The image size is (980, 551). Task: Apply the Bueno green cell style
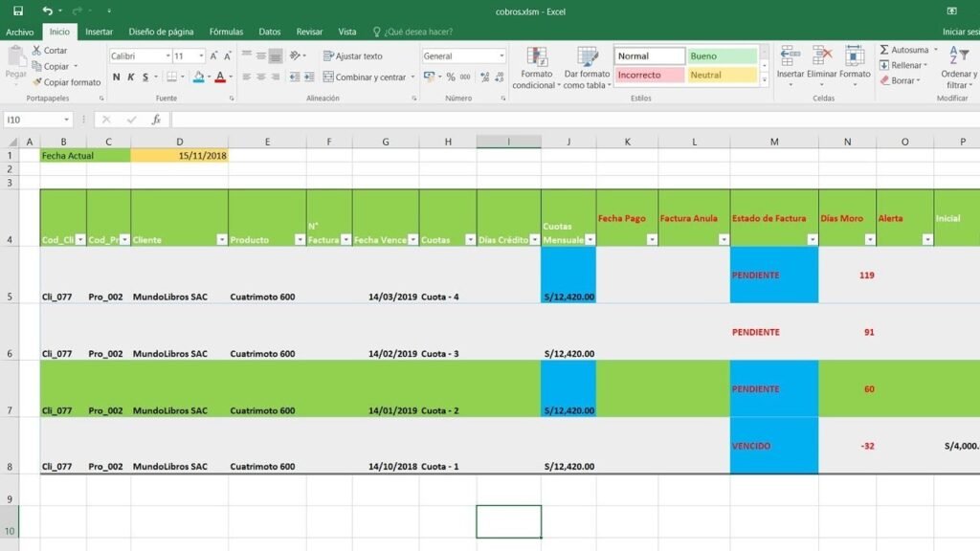coord(722,56)
